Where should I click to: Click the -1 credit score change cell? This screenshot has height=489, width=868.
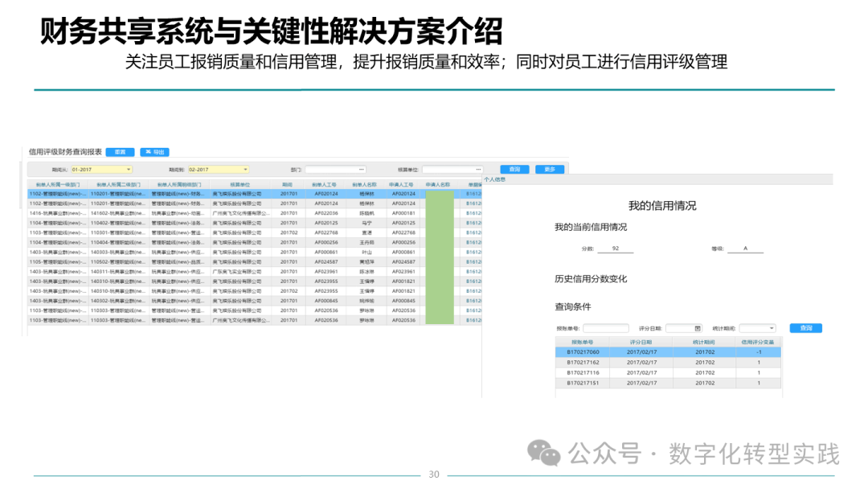pos(759,352)
